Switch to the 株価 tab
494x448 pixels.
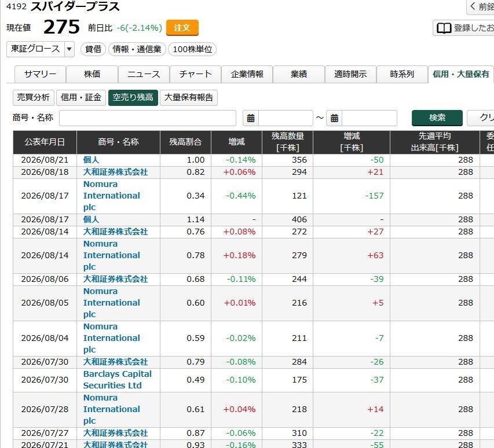coord(92,74)
